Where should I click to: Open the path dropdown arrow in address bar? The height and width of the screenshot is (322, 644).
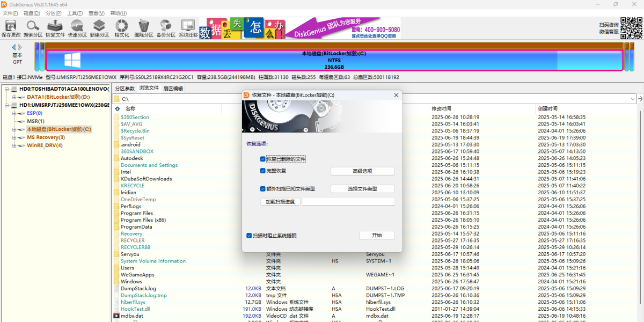[632, 99]
